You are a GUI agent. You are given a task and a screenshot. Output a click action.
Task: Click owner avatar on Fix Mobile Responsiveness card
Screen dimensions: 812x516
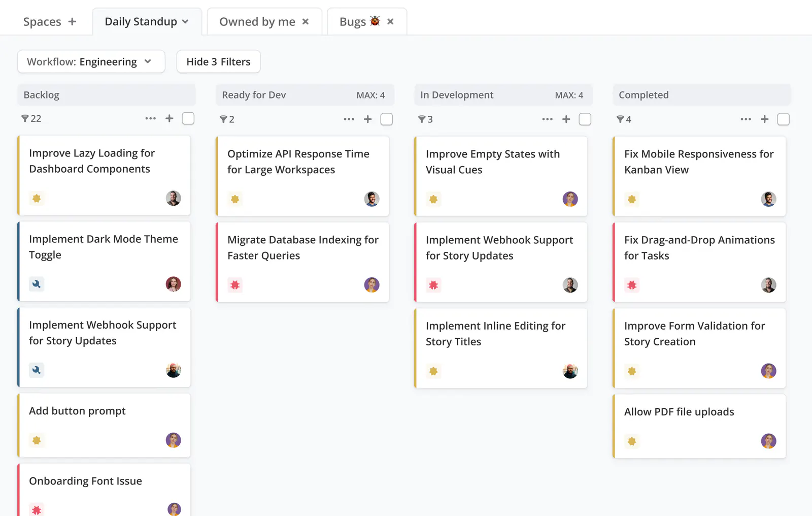[769, 199]
